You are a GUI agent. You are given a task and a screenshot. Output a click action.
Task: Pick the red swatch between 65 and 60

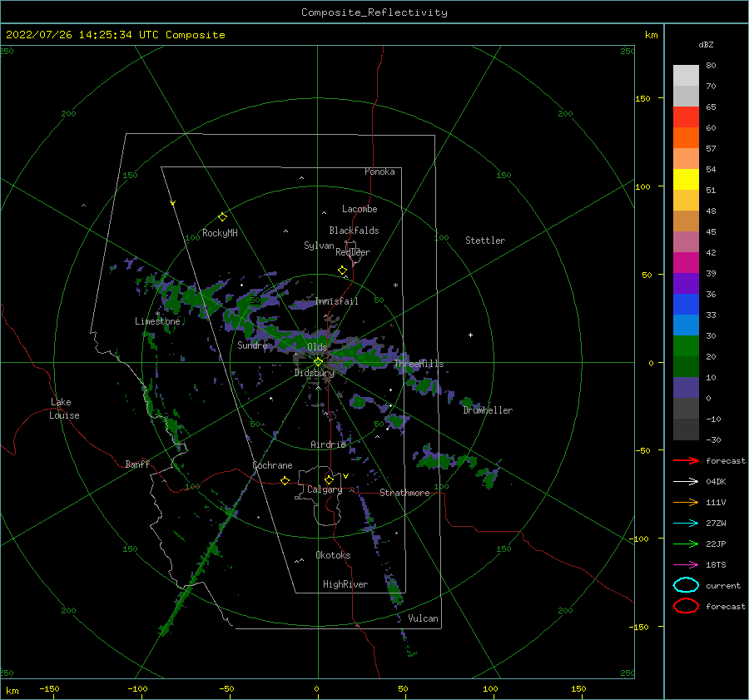point(686,117)
